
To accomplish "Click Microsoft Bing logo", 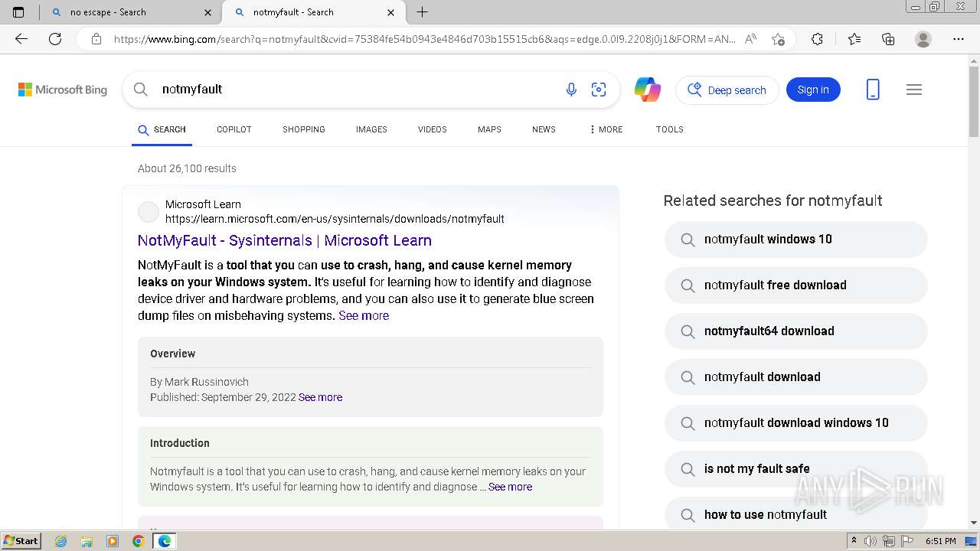I will (63, 90).
